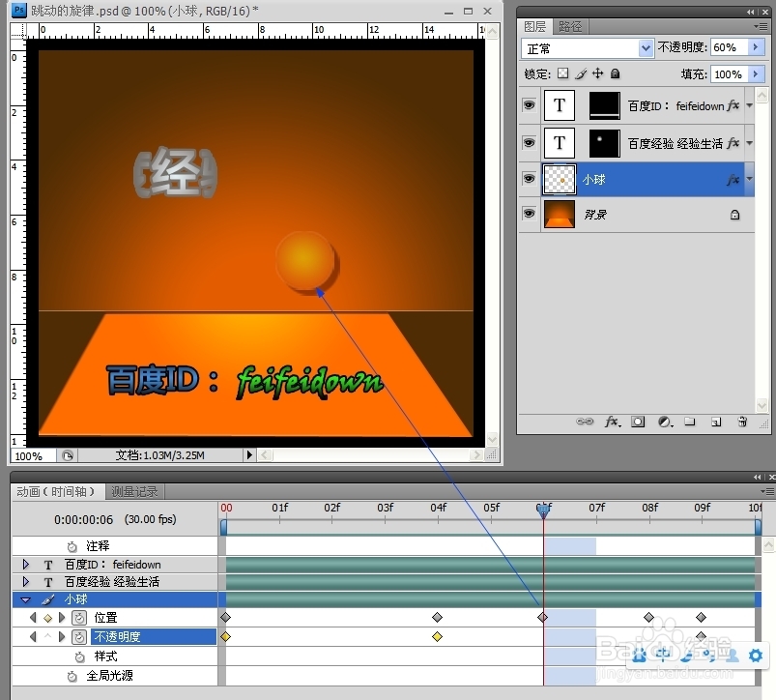Viewport: 776px width, 700px height.
Task: Click the current time 0:00:00:06 display
Action: [x=84, y=520]
